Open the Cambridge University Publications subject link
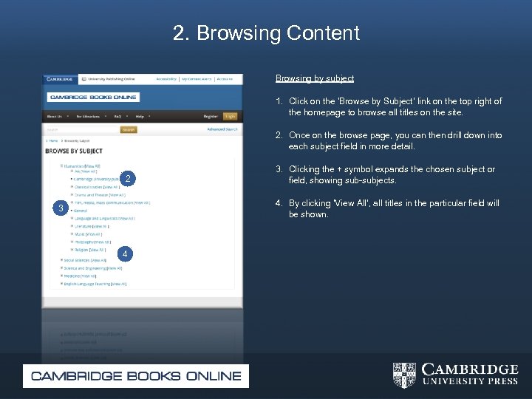This screenshot has height=399, width=532. (96, 179)
